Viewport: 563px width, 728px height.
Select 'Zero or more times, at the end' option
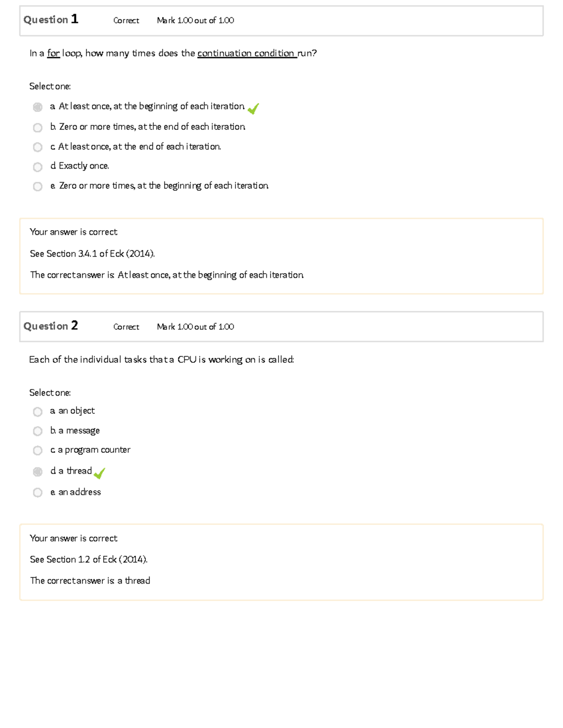point(38,128)
